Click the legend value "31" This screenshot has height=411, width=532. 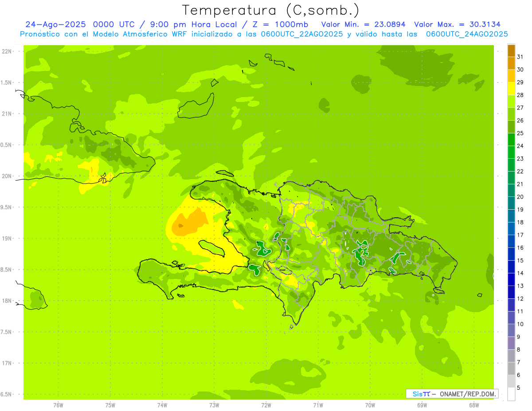coord(520,57)
